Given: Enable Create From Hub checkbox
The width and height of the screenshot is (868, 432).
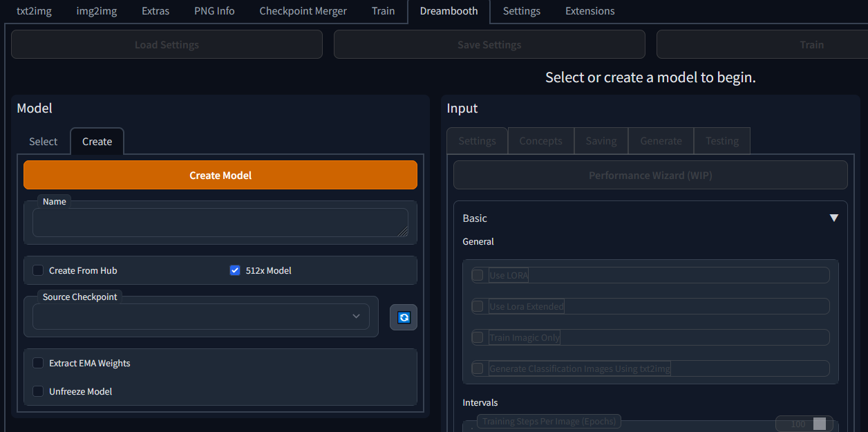Looking at the screenshot, I should (x=38, y=270).
